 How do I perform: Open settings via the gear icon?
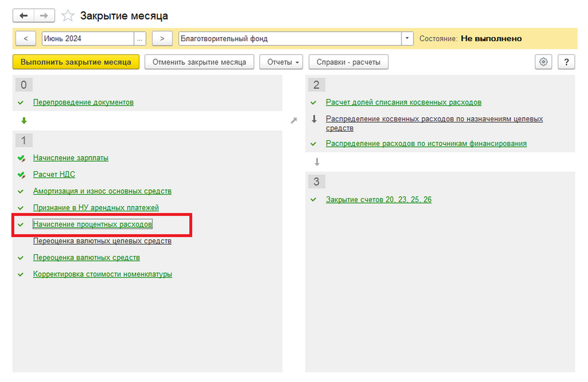click(543, 62)
